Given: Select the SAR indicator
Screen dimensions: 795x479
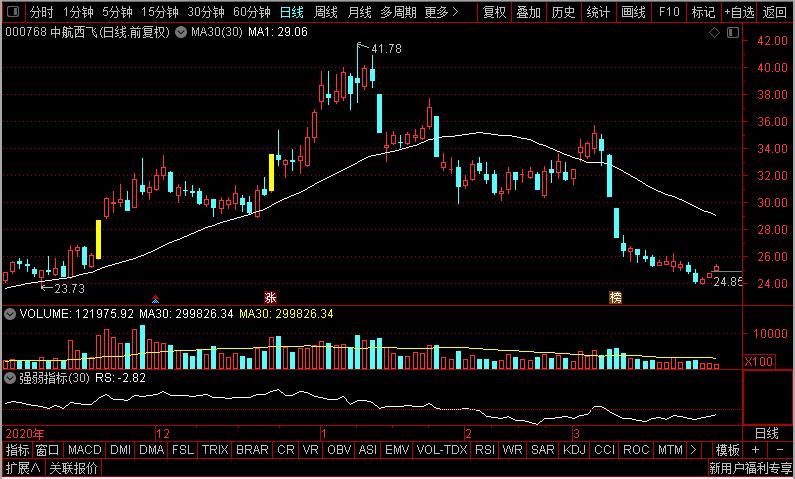Looking at the screenshot, I should click(x=543, y=450).
